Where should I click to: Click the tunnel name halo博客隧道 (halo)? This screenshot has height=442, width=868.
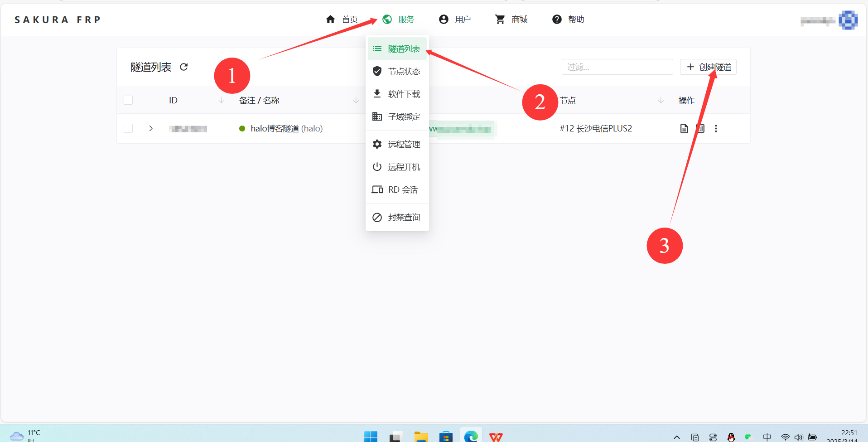tap(287, 129)
